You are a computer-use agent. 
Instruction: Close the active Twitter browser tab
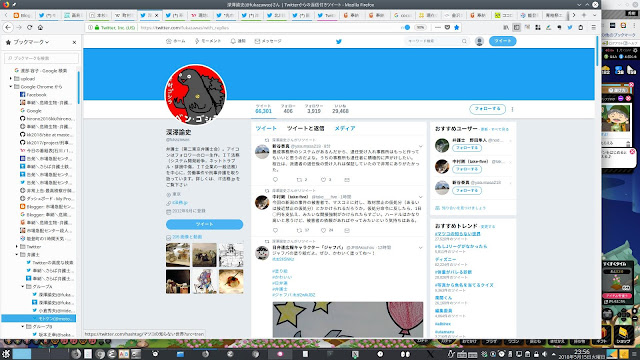point(156,15)
